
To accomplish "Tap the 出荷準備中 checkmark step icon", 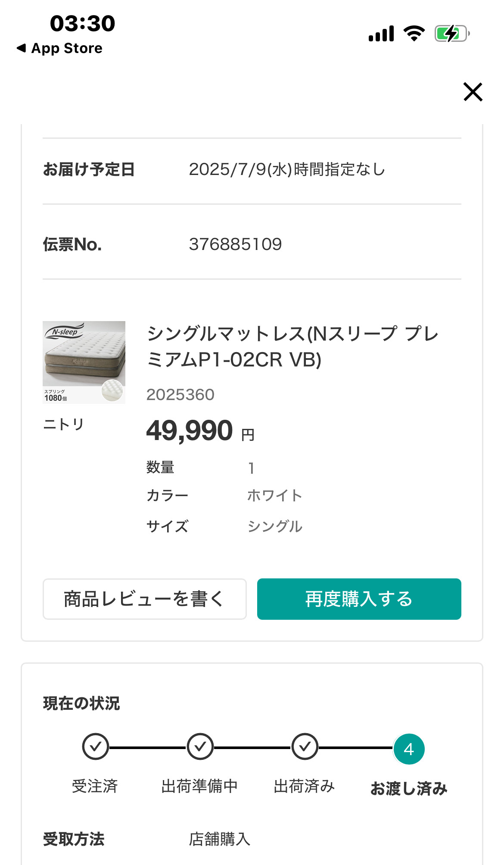I will coord(200,746).
